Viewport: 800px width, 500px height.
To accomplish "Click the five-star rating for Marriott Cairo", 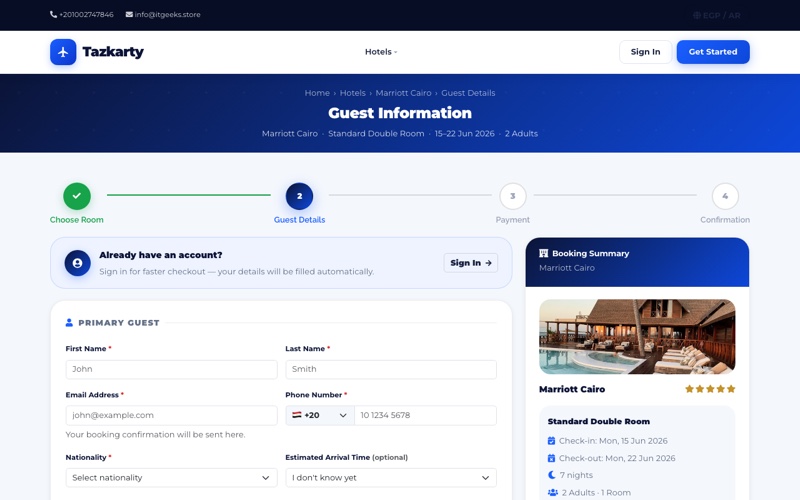I will 710,389.
